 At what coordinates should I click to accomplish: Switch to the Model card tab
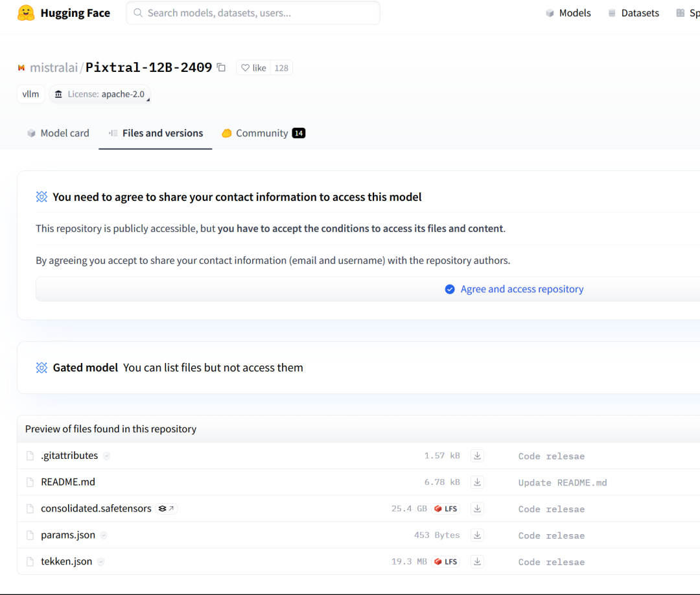[58, 133]
